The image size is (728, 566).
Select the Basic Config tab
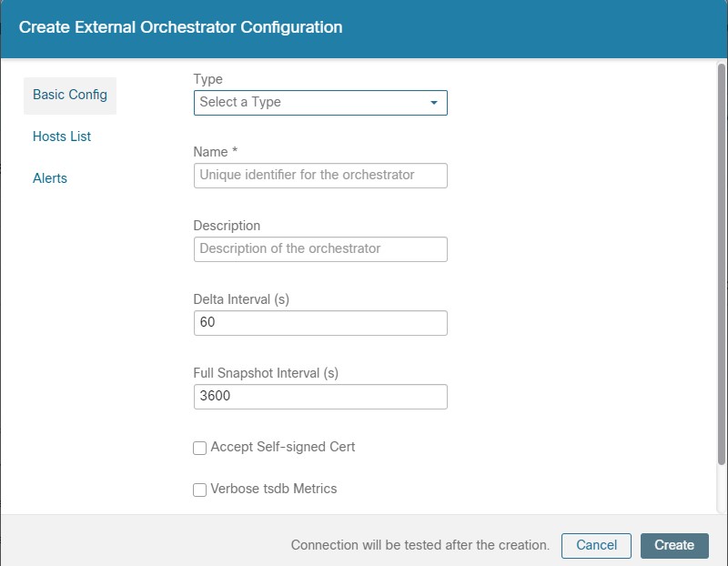(x=70, y=96)
